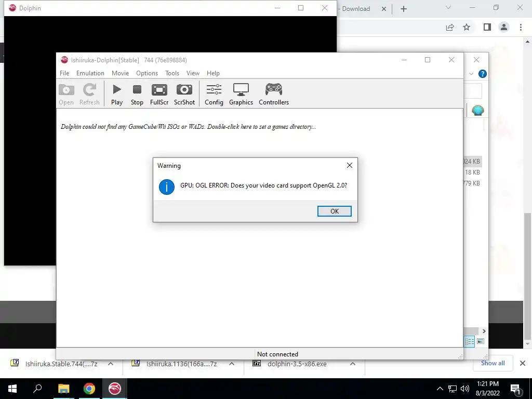Click the Dolphin window title logo
This screenshot has height=399, width=532.
click(x=12, y=8)
